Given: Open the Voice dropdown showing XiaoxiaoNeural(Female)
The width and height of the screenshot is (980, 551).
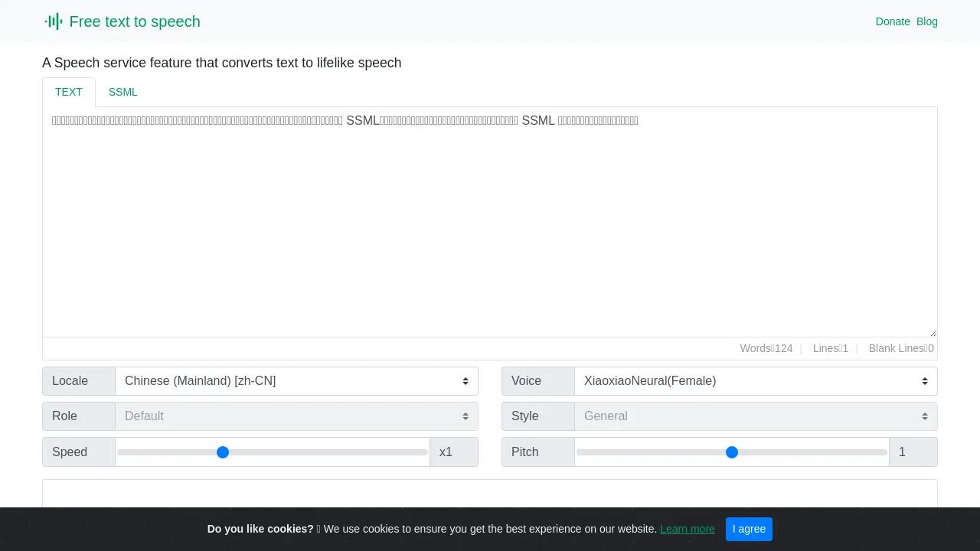Looking at the screenshot, I should coord(756,381).
